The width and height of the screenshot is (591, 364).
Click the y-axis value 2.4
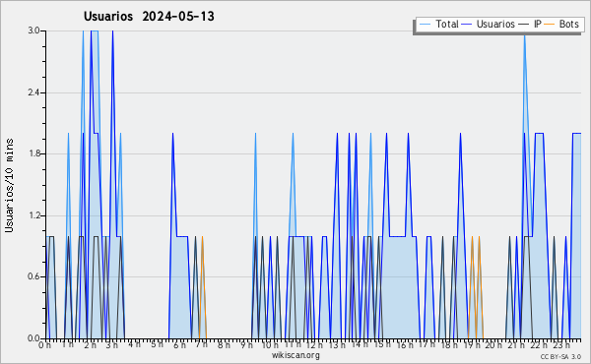[x=33, y=92]
